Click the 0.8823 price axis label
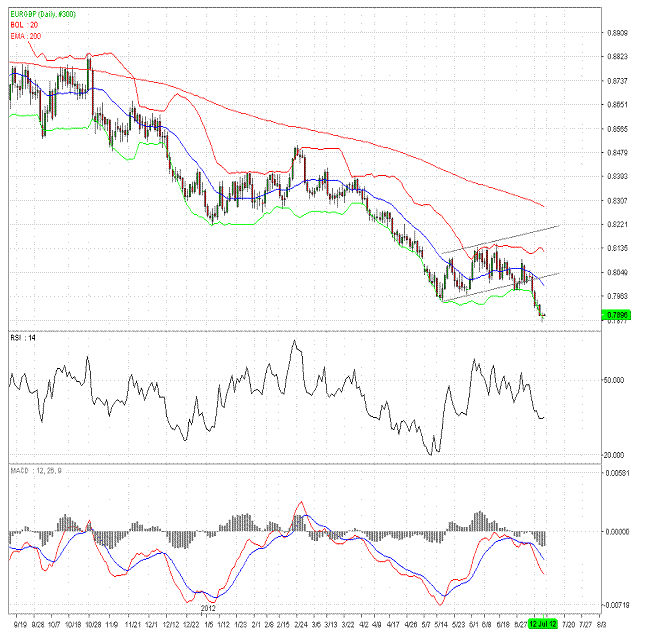This screenshot has width=649, height=635. coord(617,57)
